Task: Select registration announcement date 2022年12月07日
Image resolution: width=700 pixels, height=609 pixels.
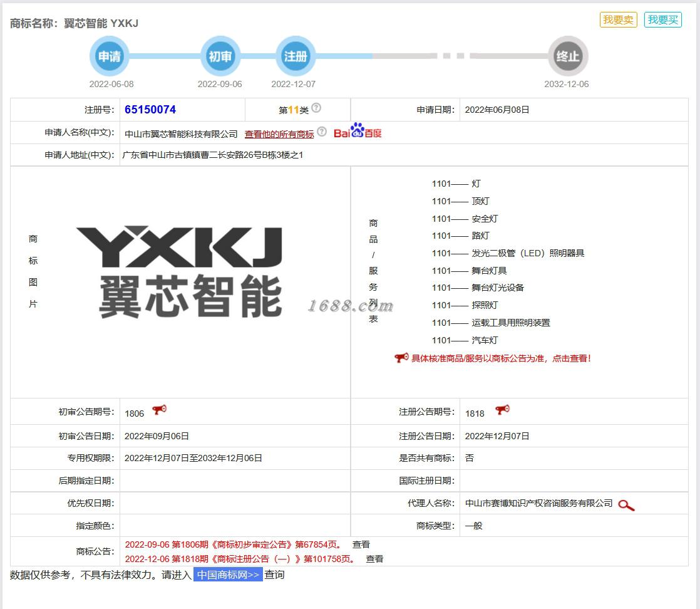Action: click(x=497, y=436)
